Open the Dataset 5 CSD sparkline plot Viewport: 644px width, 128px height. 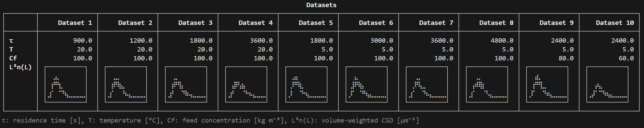coord(306,84)
